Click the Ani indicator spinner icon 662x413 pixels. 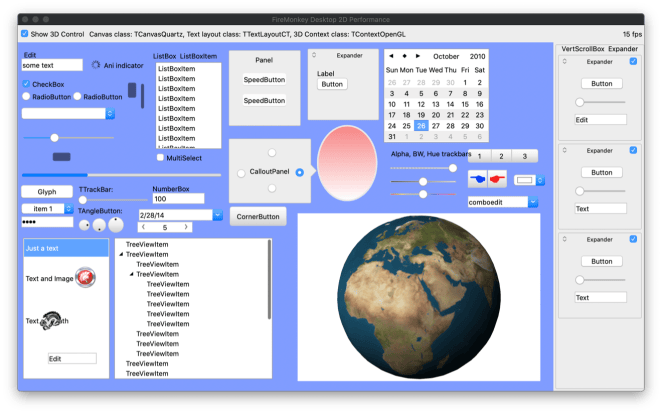pos(96,65)
